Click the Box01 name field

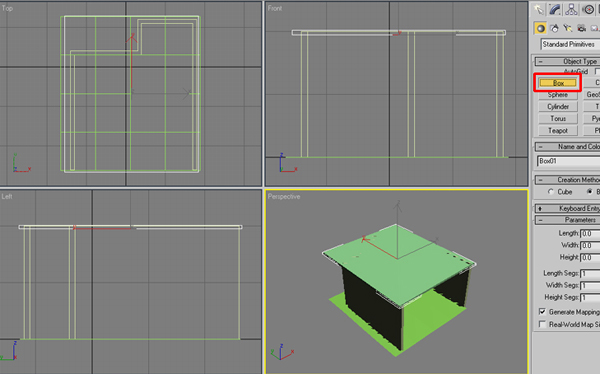coord(569,161)
